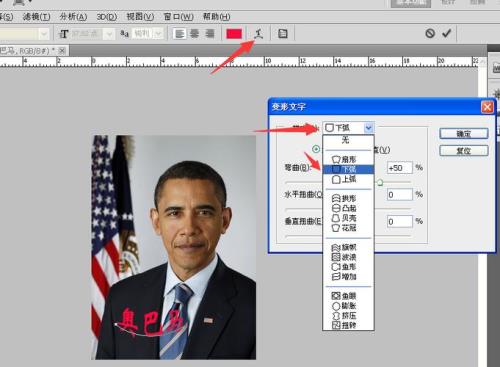Image resolution: width=500 pixels, height=367 pixels.
Task: Click the right align text icon
Action: click(x=210, y=34)
